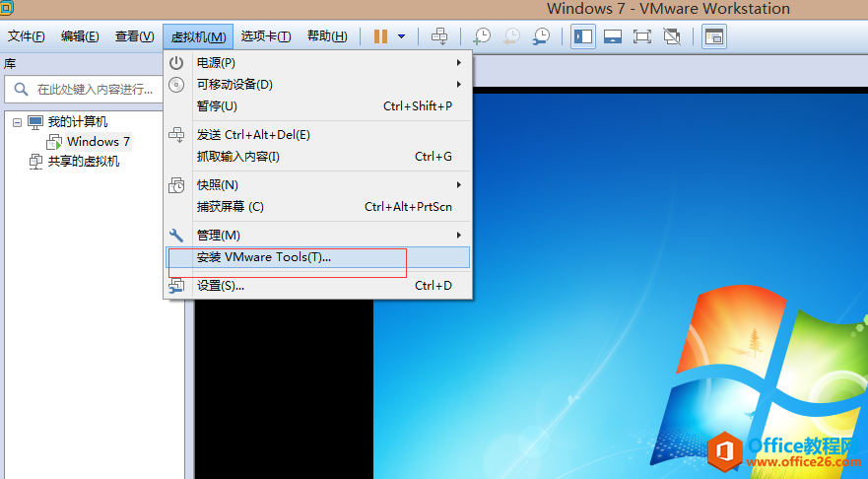Click the wrench icon beside 管理(M)
The width and height of the screenshot is (868, 479).
[x=176, y=236]
